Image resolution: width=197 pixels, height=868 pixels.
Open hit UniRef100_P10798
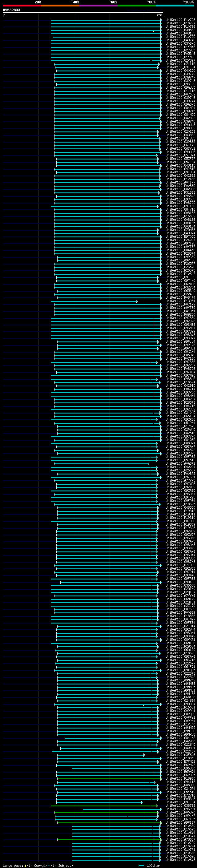(180, 20)
